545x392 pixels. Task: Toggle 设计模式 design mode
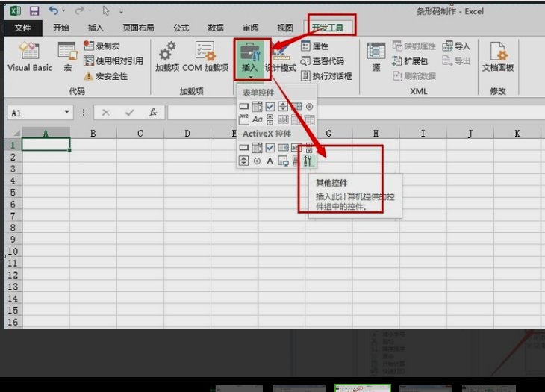click(281, 59)
